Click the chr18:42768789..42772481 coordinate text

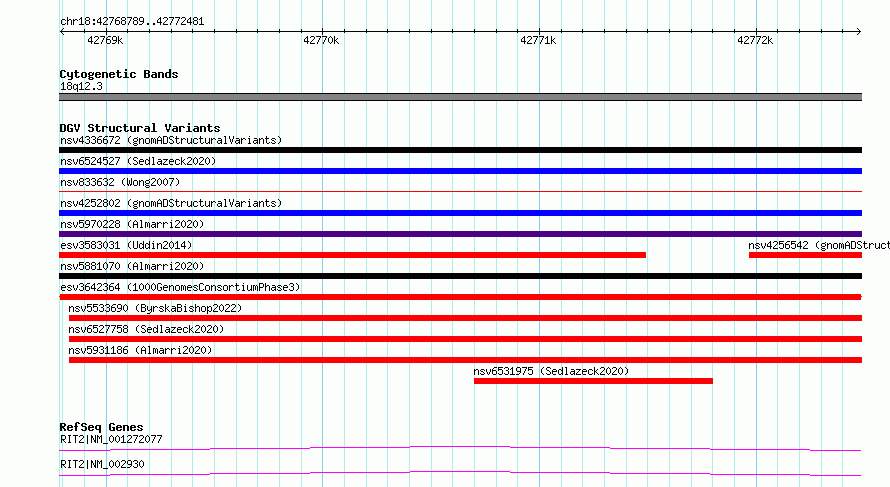[x=132, y=22]
